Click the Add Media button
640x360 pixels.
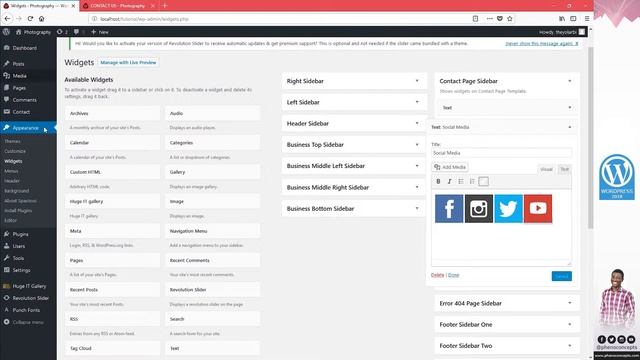[x=450, y=167]
